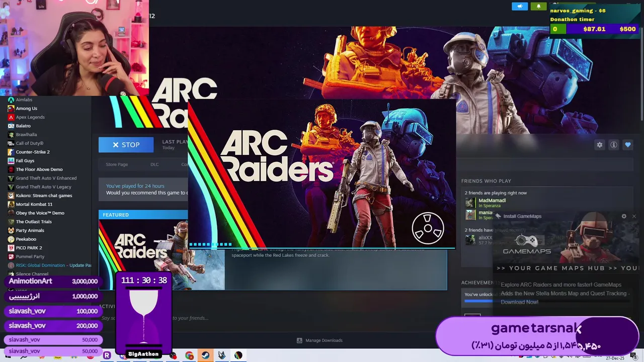Stop the running ARC Raiders game

(x=126, y=145)
